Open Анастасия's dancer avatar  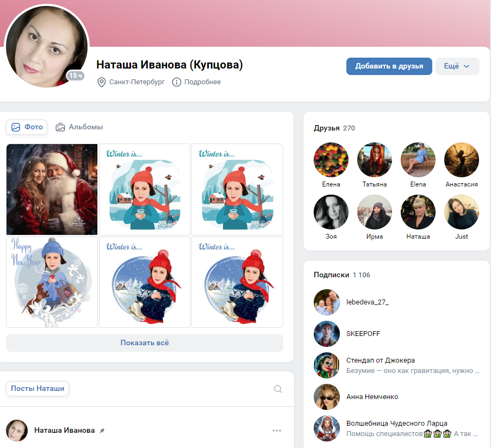coord(462,160)
